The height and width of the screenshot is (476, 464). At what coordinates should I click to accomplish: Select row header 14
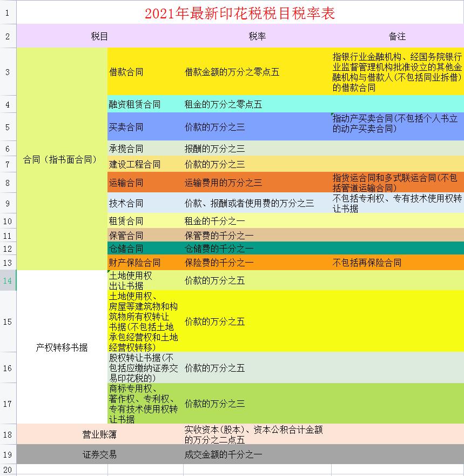coord(8,280)
